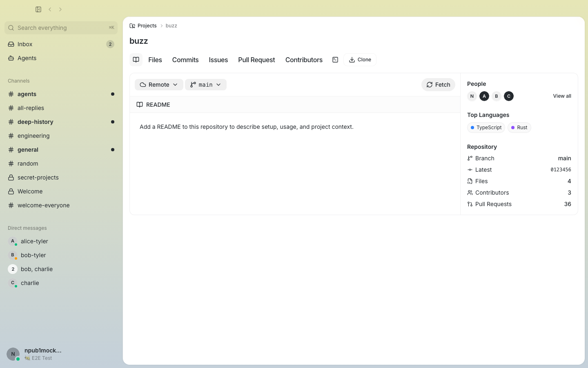Switch to the Pull Request tab
This screenshot has height=368, width=588.
[x=256, y=60]
